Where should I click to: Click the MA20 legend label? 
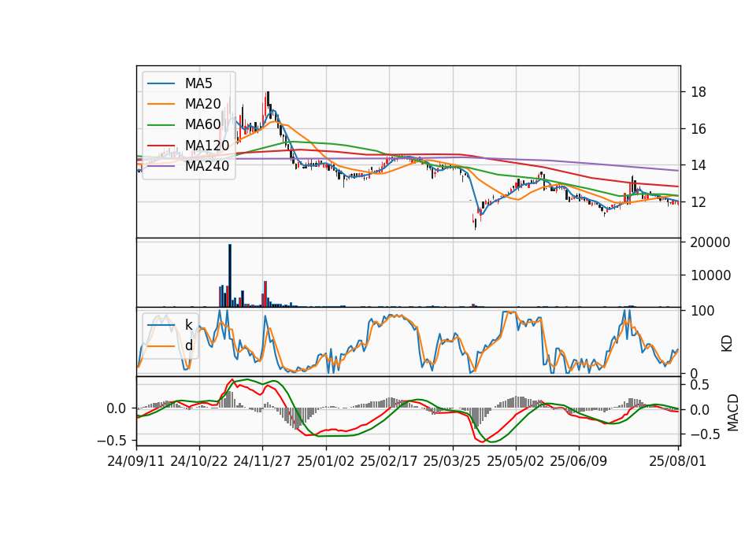pos(203,104)
